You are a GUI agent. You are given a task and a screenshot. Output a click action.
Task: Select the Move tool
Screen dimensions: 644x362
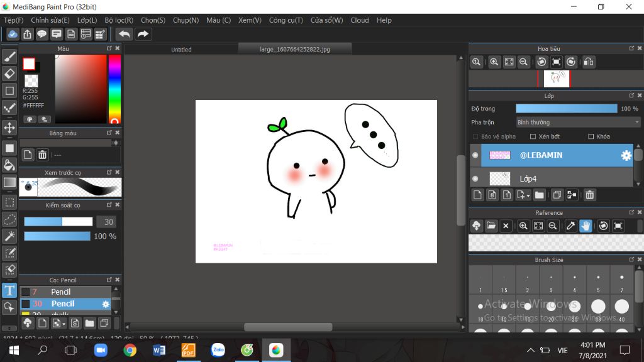pos(9,128)
